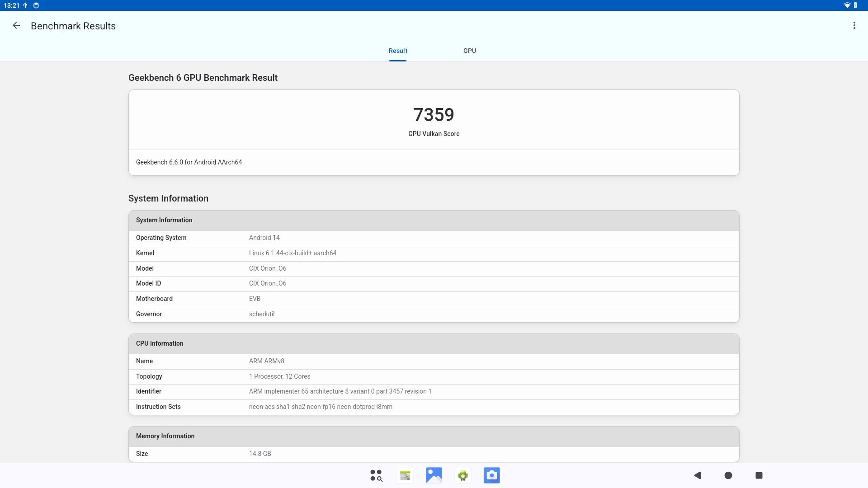Tap the recent apps square button
Viewport: 868px width, 488px height.
tap(759, 475)
